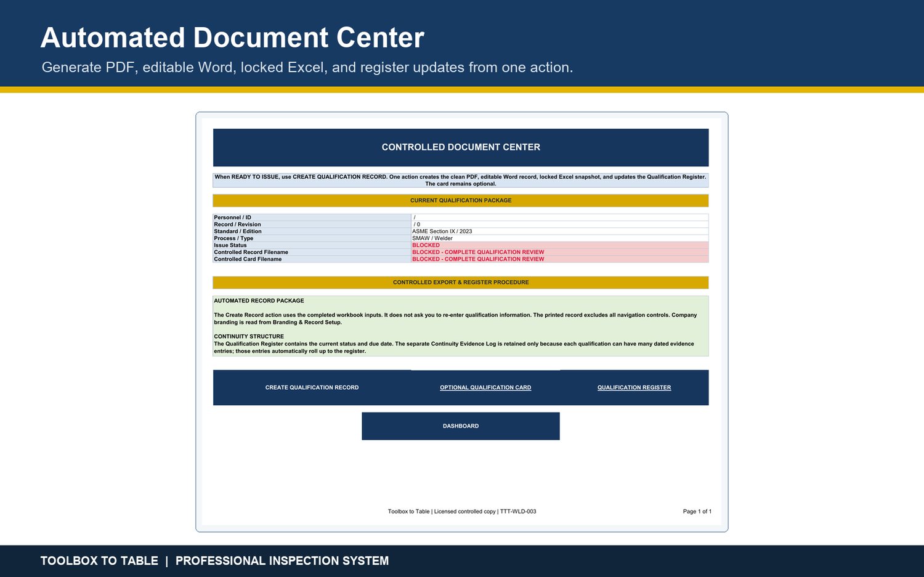Click the BLOCKED issue status value

point(560,245)
